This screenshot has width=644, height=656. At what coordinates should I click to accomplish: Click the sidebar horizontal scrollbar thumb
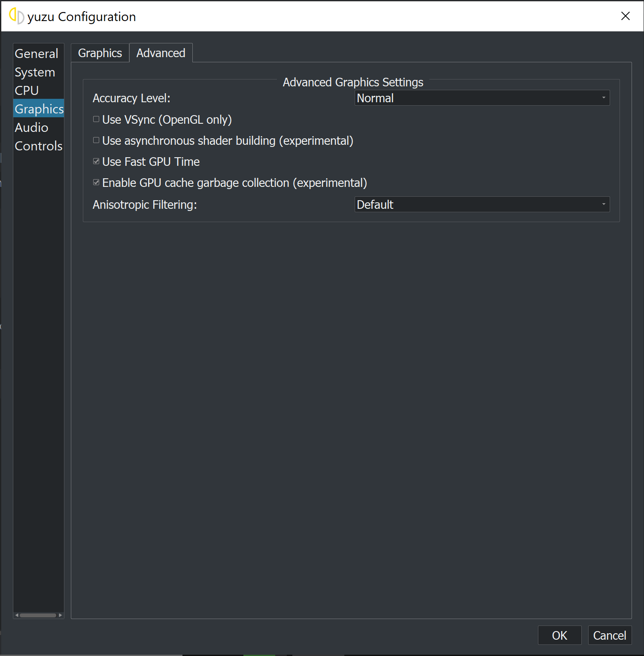pyautogui.click(x=38, y=615)
